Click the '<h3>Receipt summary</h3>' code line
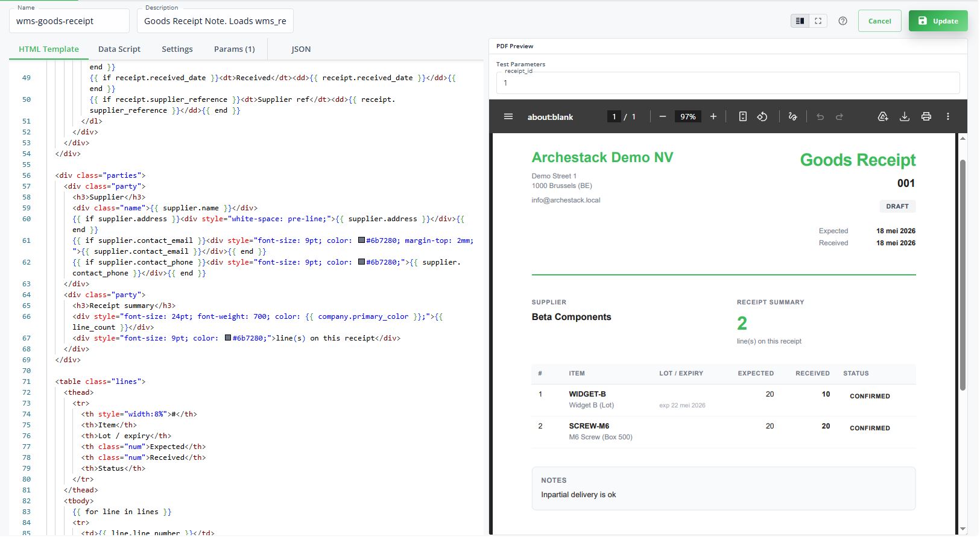Viewport: 980px width, 537px height. (x=124, y=306)
